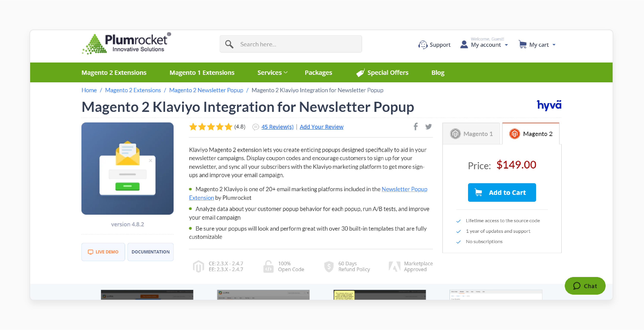Open the 45 Review(s) link
This screenshot has width=644, height=330.
point(277,127)
